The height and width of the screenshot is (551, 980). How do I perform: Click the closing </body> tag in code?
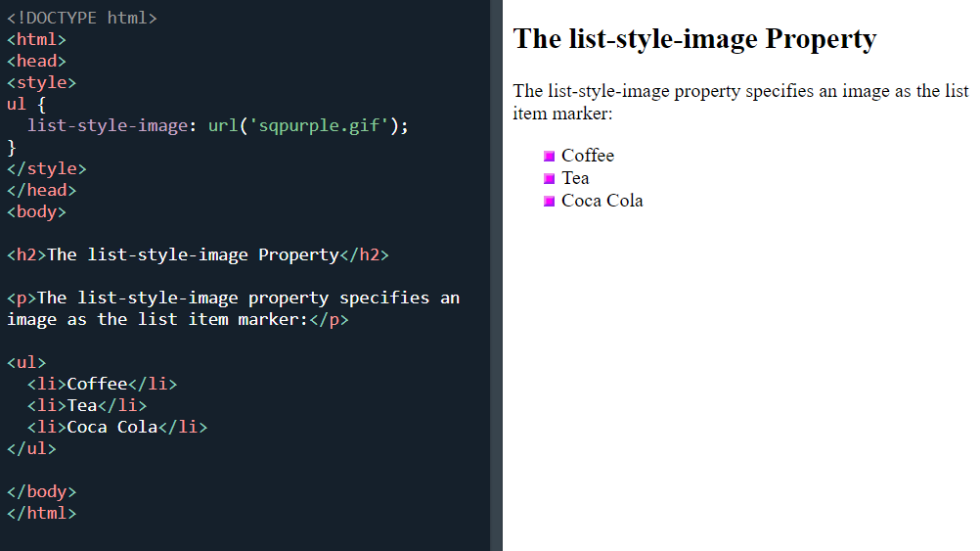tap(41, 491)
